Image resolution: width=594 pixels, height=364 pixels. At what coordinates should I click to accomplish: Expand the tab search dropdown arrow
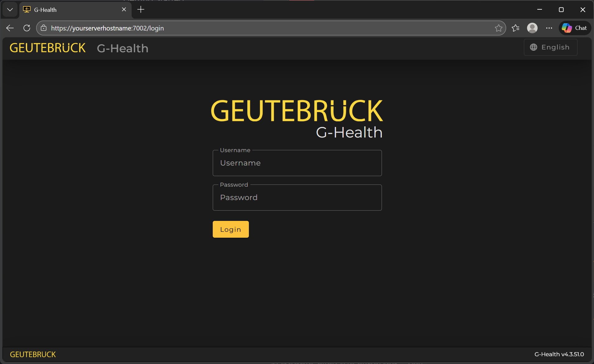[10, 10]
